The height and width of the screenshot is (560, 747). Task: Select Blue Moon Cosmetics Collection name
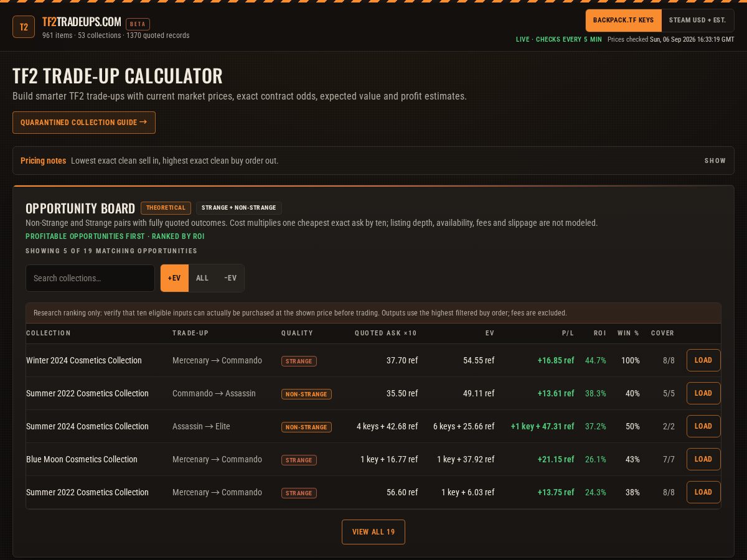tap(82, 459)
